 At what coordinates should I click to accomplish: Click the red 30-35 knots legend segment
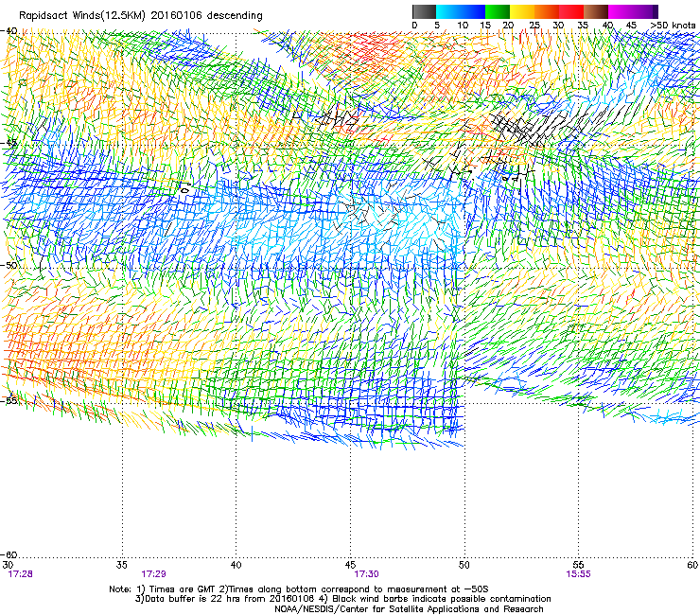(571, 11)
